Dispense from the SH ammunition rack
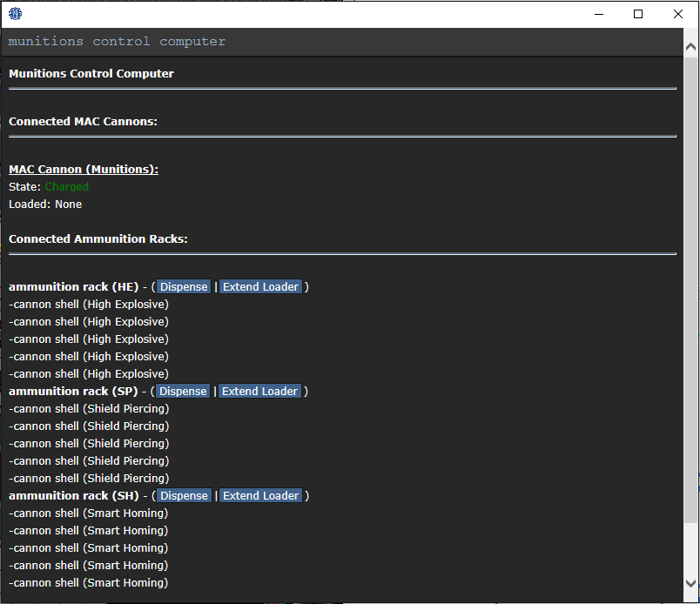The image size is (700, 604). click(x=184, y=495)
